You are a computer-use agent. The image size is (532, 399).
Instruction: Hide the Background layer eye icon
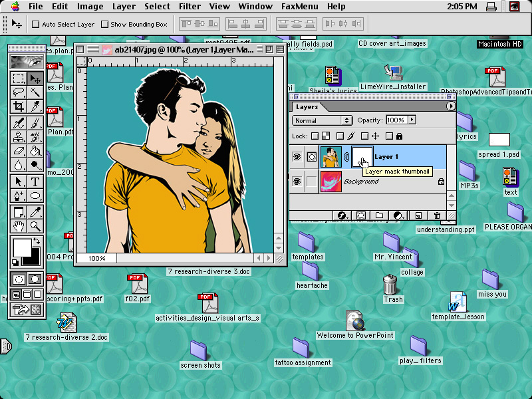pos(297,182)
